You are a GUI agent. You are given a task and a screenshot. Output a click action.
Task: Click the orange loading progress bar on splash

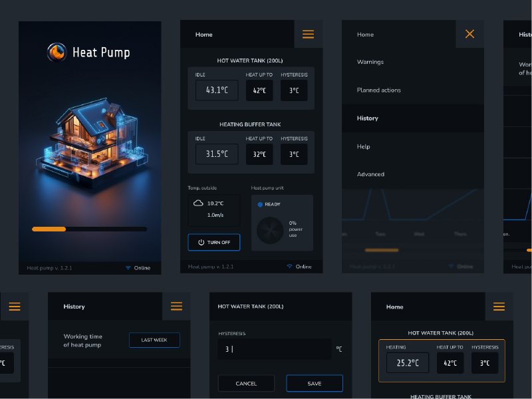[49, 229]
